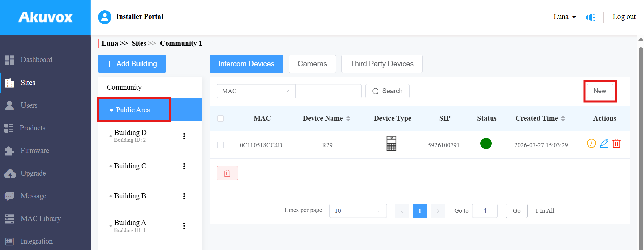
Task: Delete device R29 with the trash icon
Action: tap(616, 143)
